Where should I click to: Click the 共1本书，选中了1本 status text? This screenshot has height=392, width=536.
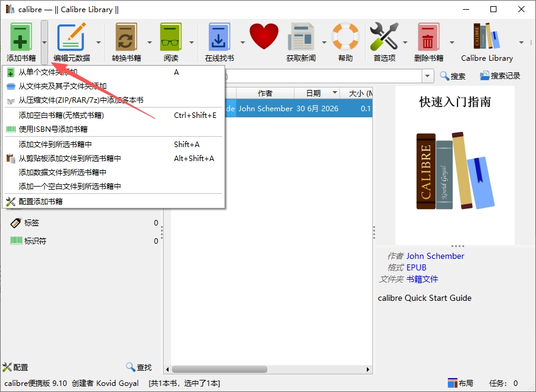click(184, 383)
